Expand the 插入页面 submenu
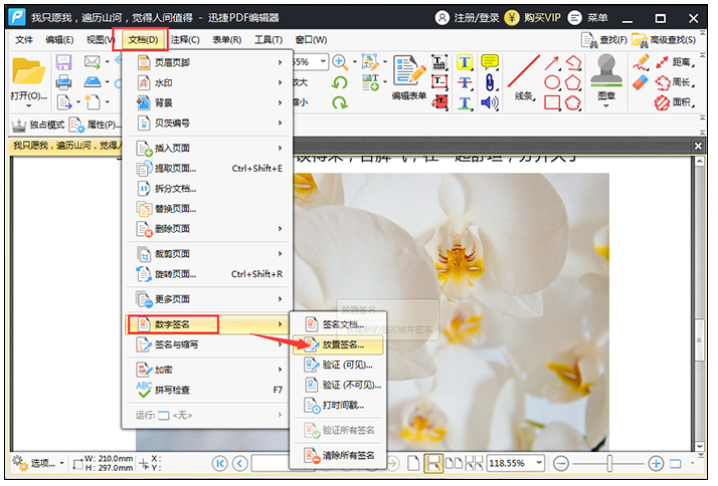Viewport: 718px width, 486px height. [207, 148]
